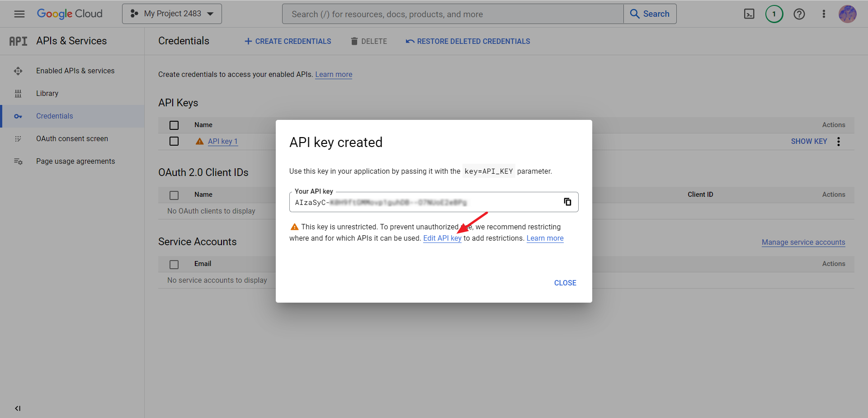Collapse the sidebar navigation panel

18,408
